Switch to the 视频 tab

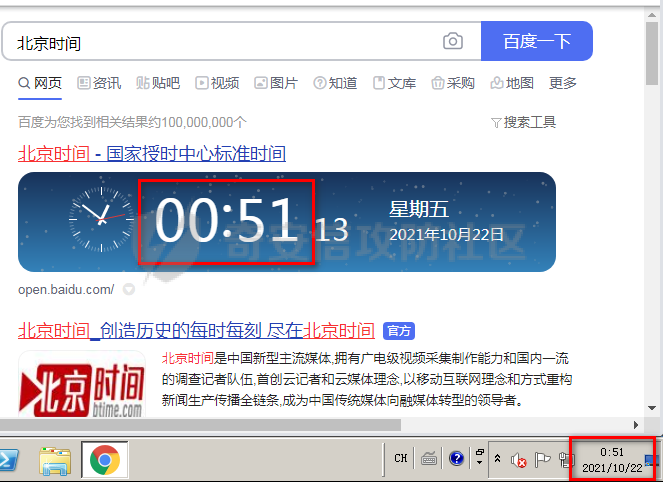[217, 83]
